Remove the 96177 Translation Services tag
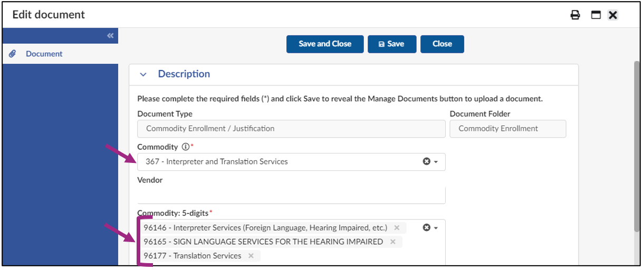 [x=251, y=256]
